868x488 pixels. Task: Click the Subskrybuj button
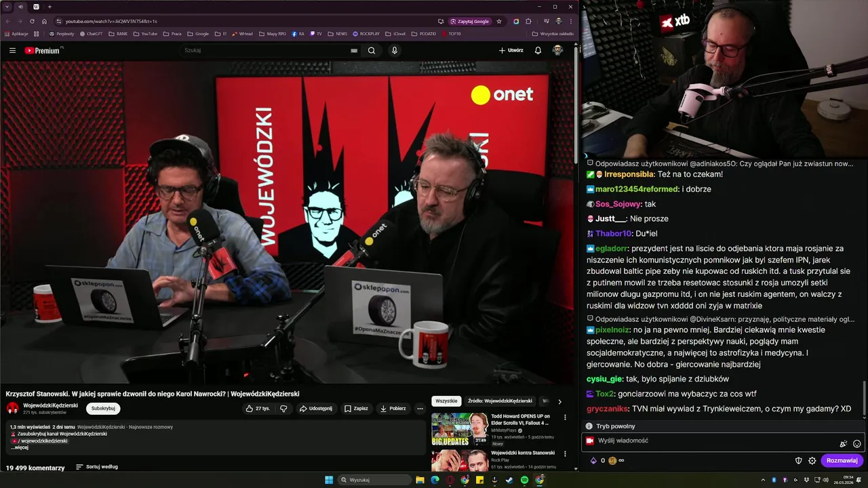[x=103, y=409]
